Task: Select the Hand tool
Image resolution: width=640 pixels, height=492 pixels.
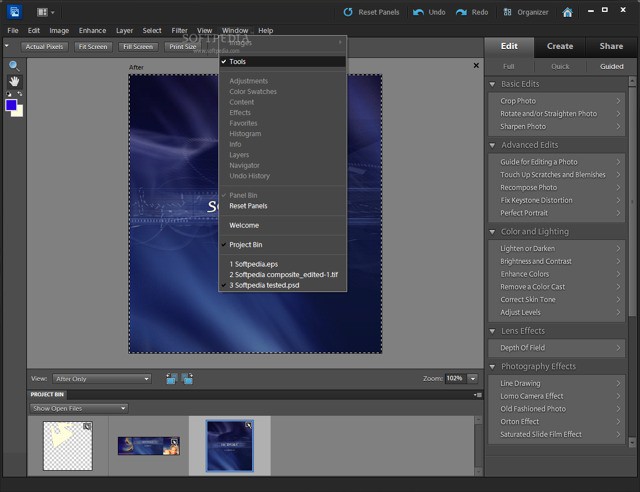Action: [x=14, y=81]
